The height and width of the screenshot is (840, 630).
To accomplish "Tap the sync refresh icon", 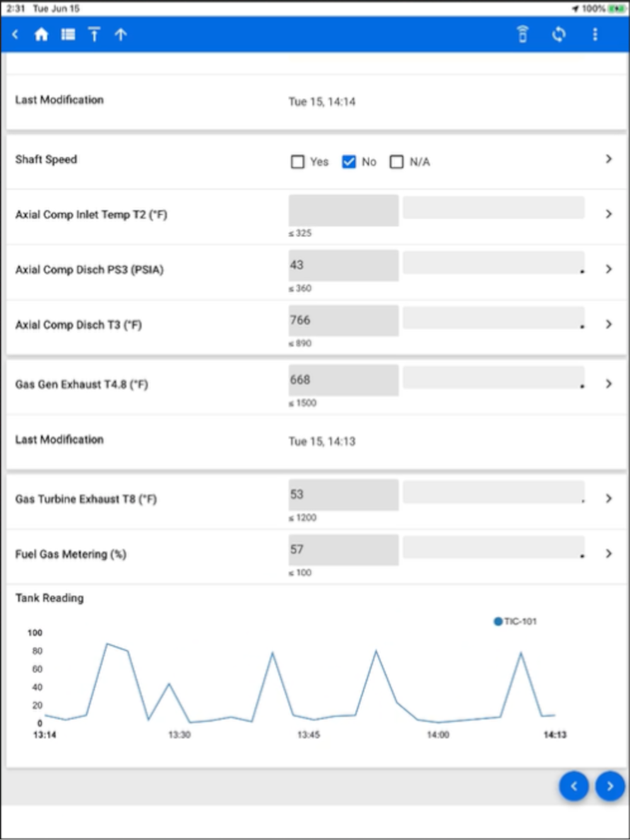I will tap(559, 35).
